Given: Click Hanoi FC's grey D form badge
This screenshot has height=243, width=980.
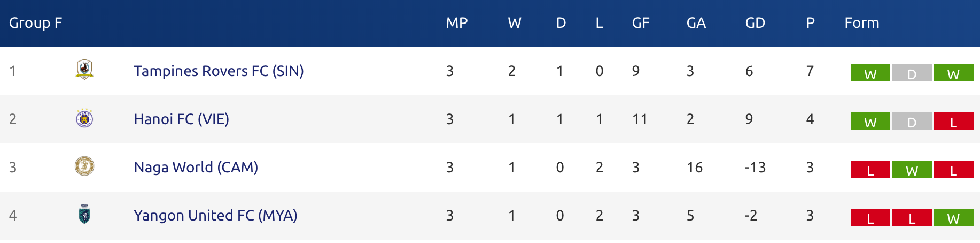Looking at the screenshot, I should pyautogui.click(x=912, y=122).
